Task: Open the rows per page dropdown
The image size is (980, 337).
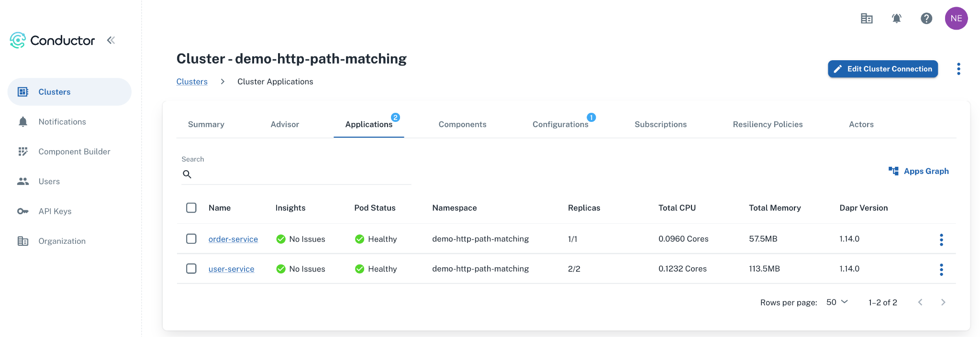Action: [837, 302]
